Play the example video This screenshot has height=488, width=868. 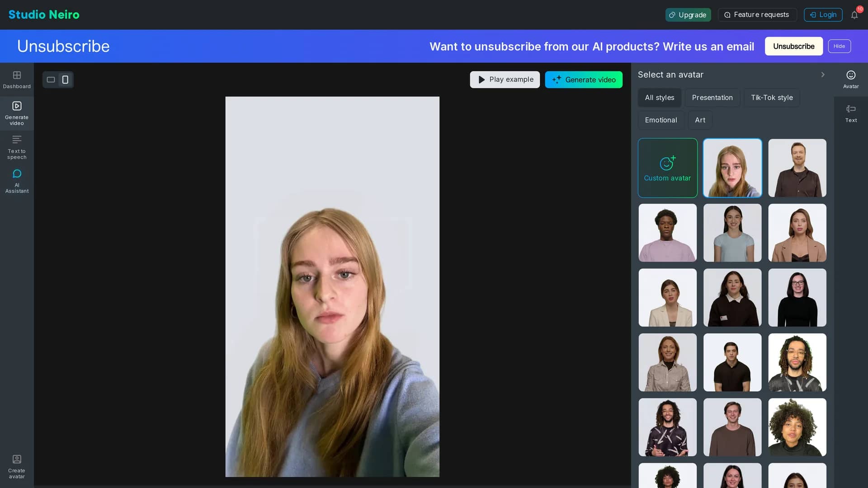[505, 80]
